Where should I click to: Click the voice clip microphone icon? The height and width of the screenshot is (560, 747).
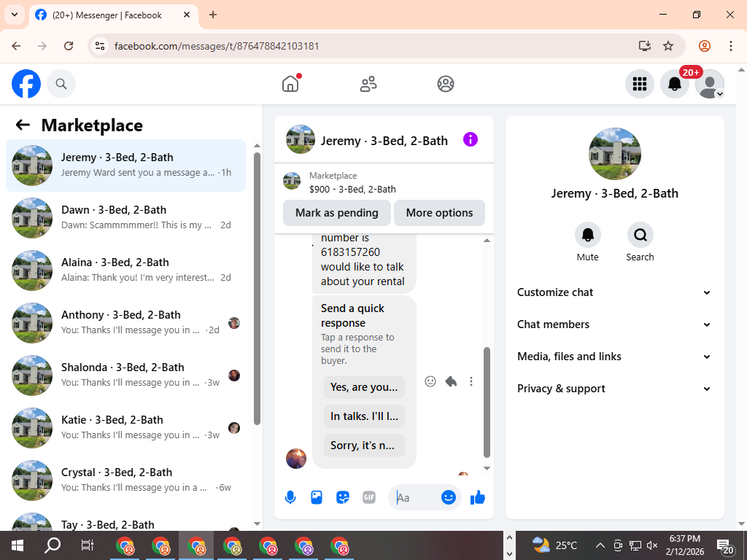click(x=290, y=497)
